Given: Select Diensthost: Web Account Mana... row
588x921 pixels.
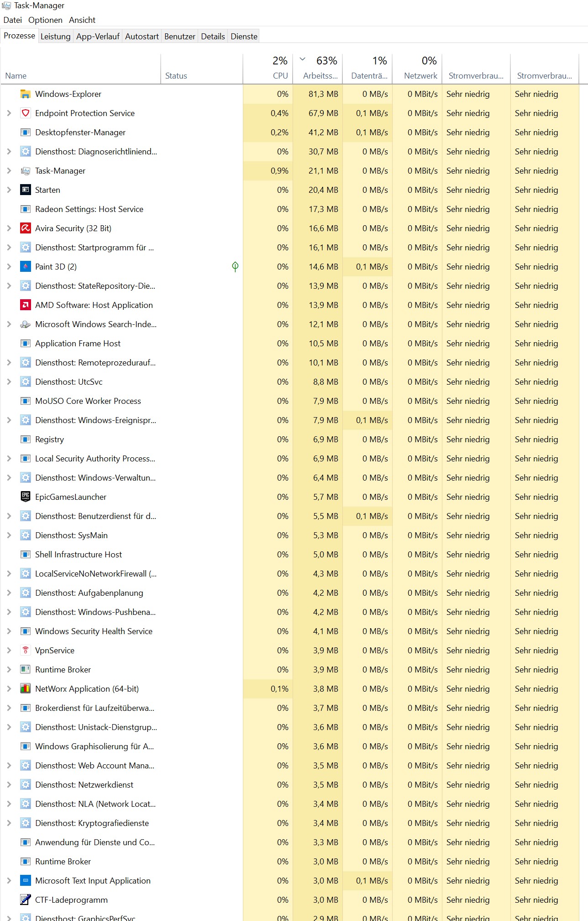Looking at the screenshot, I should pyautogui.click(x=289, y=766).
